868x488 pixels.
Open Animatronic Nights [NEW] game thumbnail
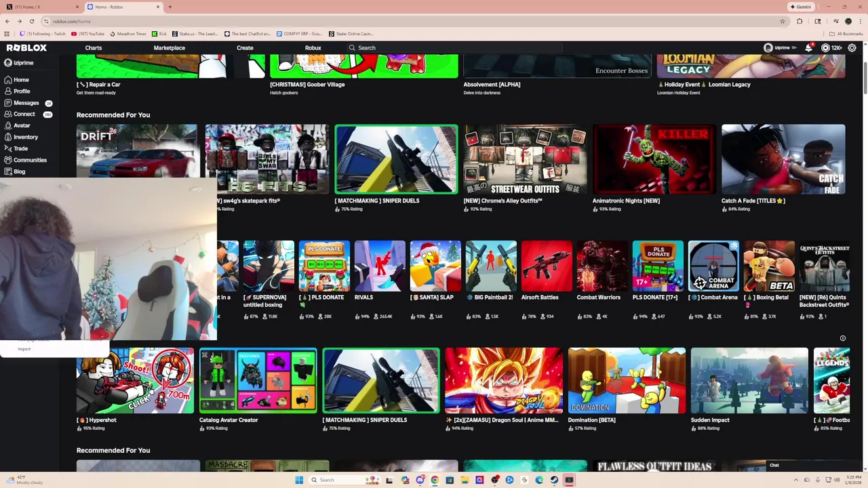click(654, 159)
